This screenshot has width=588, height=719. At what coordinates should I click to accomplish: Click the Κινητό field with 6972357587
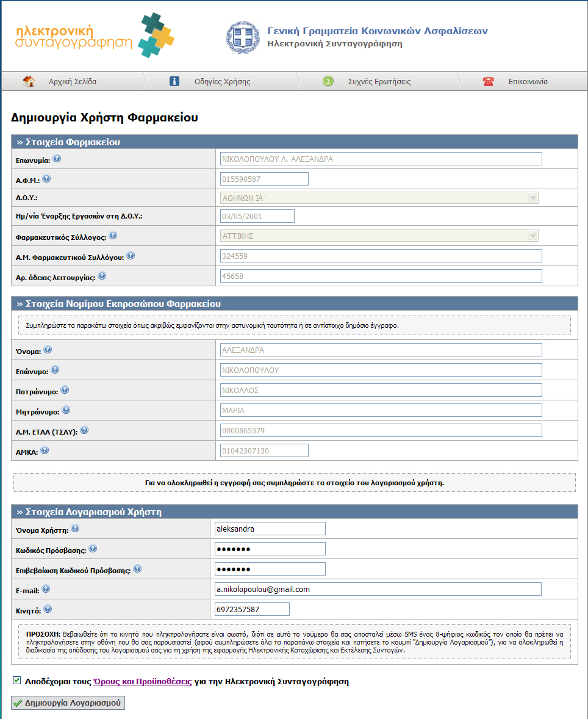[252, 609]
